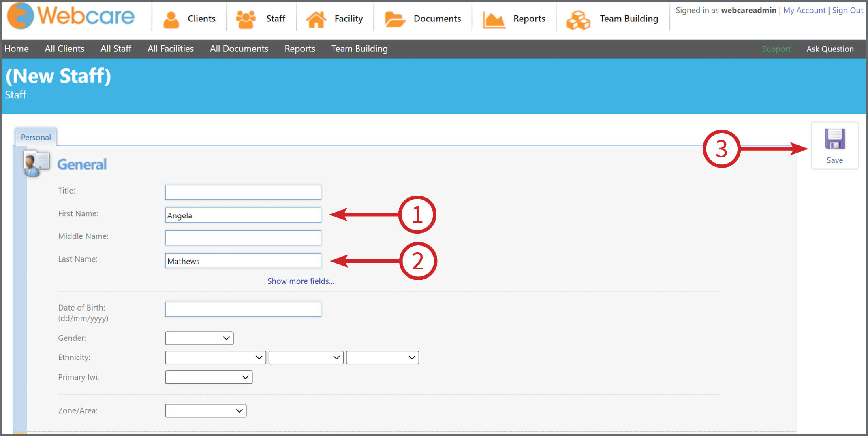This screenshot has height=436, width=868.
Task: Expand the first Ethnicity dropdown
Action: [x=215, y=357]
